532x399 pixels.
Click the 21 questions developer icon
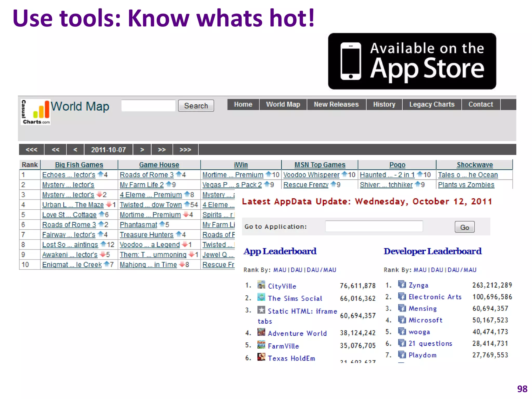point(402,343)
